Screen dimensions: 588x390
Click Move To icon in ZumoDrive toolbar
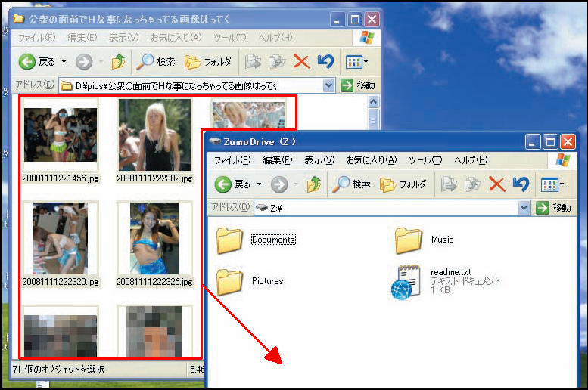(449, 184)
